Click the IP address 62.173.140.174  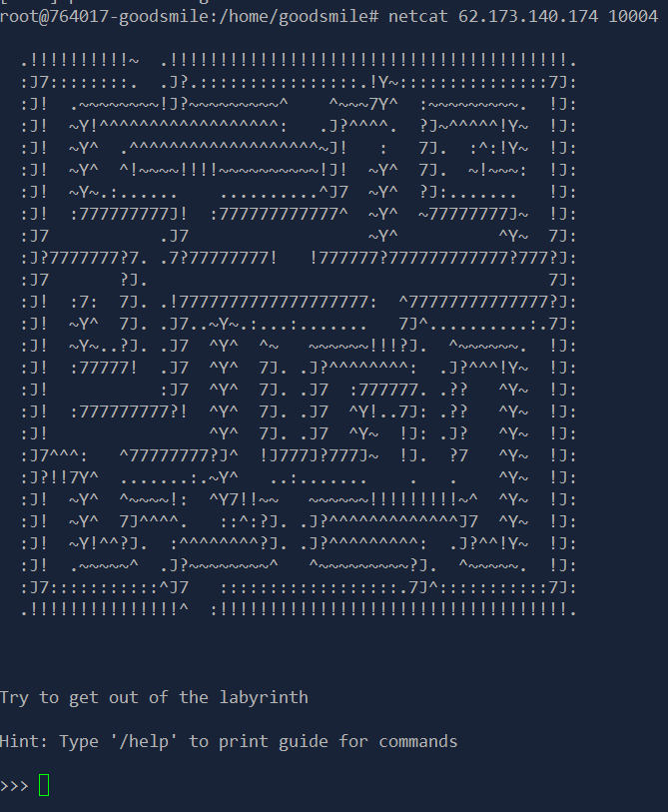click(x=527, y=17)
